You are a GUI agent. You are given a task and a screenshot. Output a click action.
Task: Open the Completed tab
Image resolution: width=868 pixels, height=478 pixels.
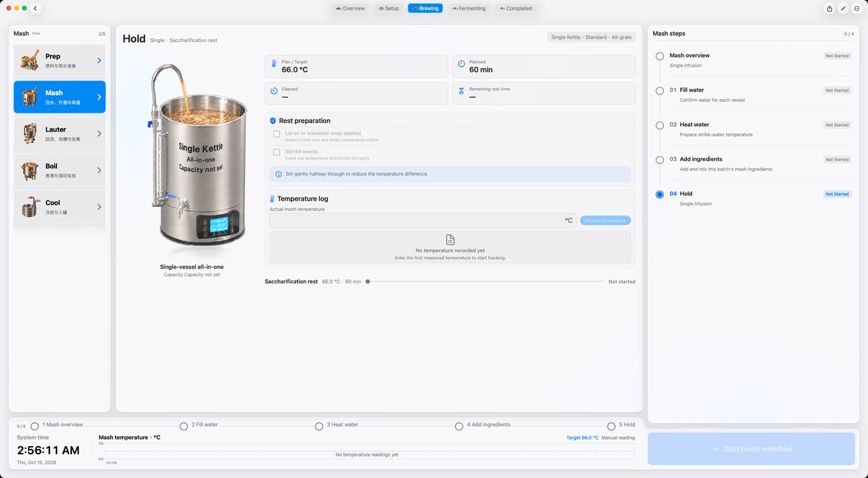pyautogui.click(x=515, y=8)
